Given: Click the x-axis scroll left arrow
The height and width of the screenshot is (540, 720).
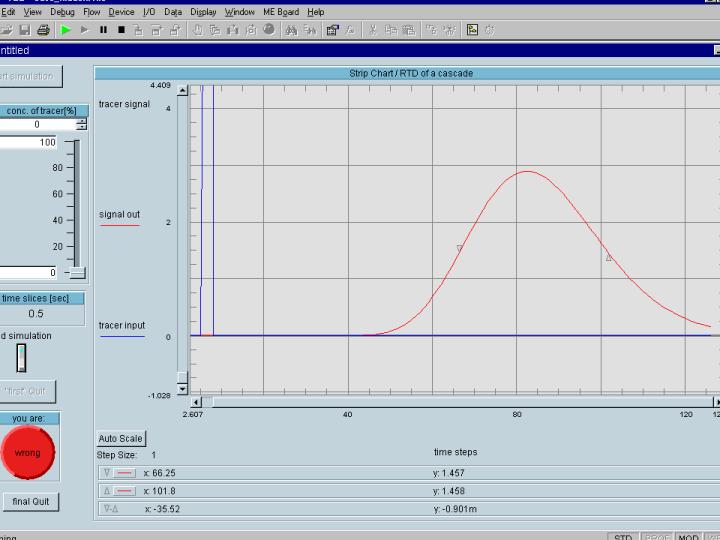Looking at the screenshot, I should point(194,401).
